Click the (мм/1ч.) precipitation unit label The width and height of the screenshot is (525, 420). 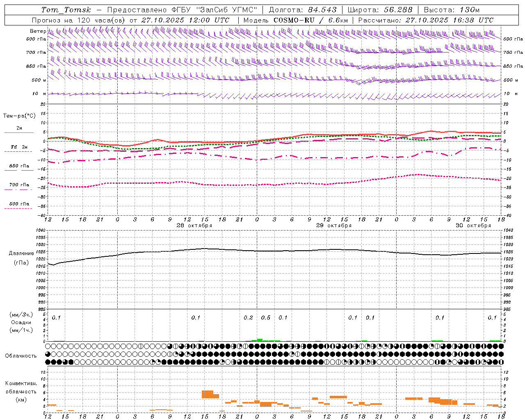click(21, 330)
